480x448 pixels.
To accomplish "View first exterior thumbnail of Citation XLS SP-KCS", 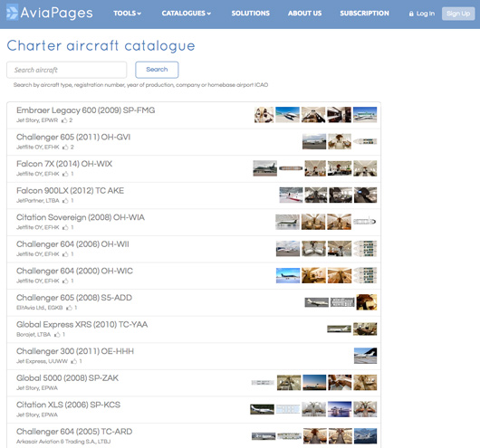I will [262, 409].
